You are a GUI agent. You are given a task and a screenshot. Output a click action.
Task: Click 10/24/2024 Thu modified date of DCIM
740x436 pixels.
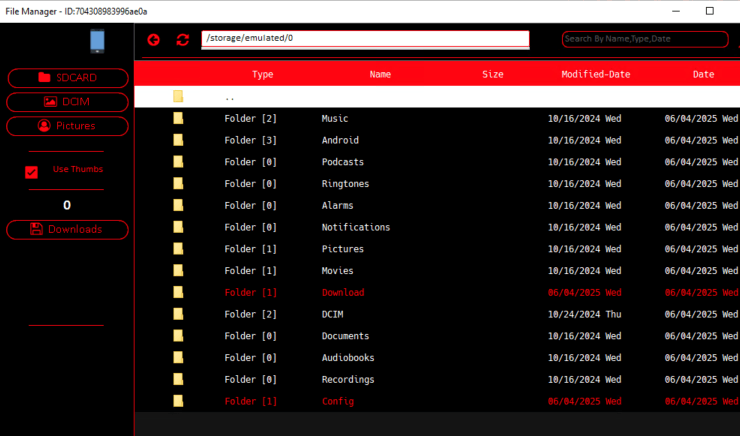pyautogui.click(x=584, y=314)
